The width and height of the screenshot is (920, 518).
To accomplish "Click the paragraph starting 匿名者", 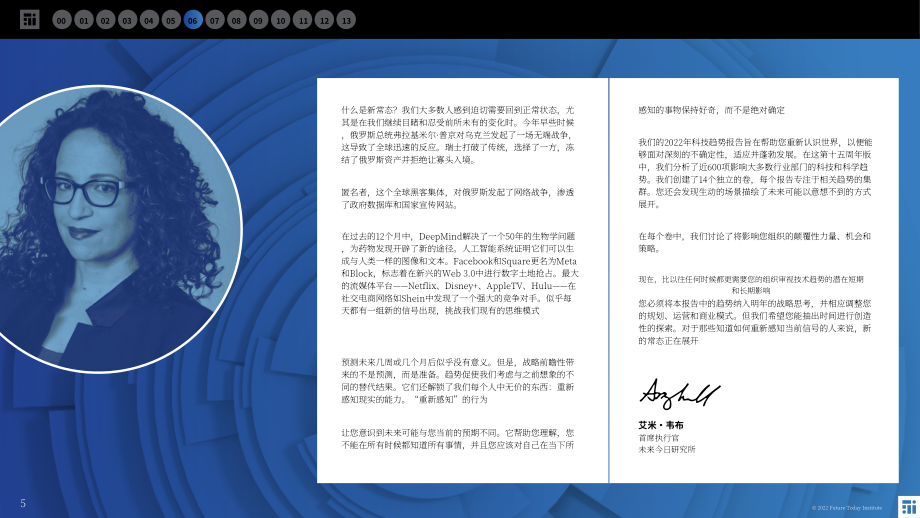I will pos(458,198).
